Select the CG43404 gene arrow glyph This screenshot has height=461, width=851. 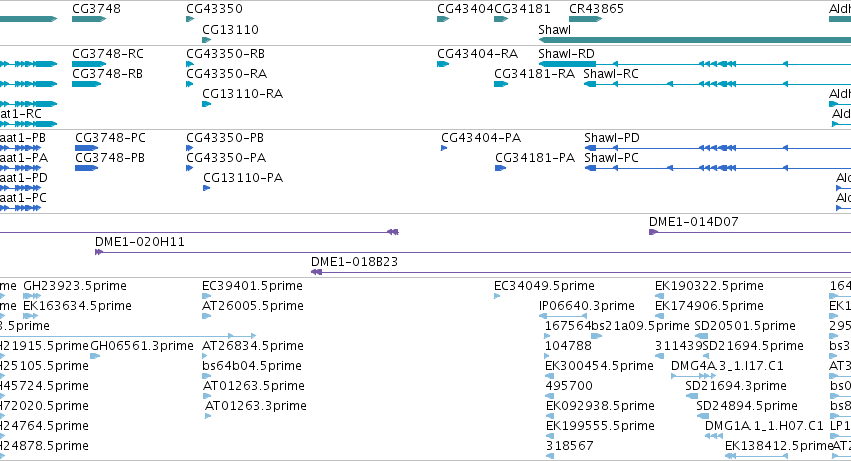pos(443,19)
